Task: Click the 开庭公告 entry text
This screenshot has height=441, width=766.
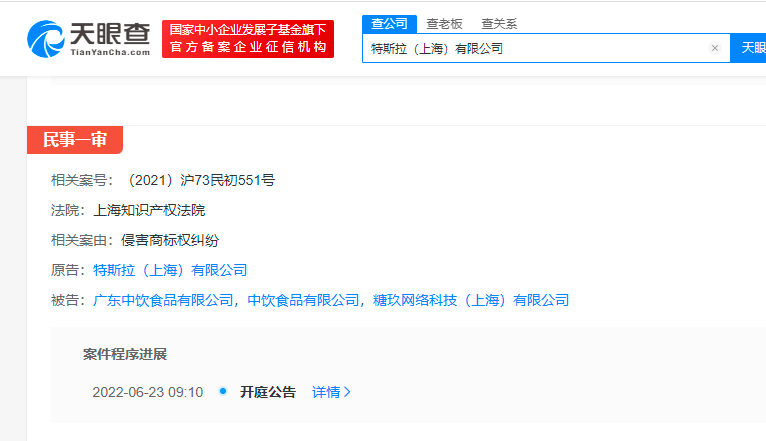Action: click(x=268, y=392)
